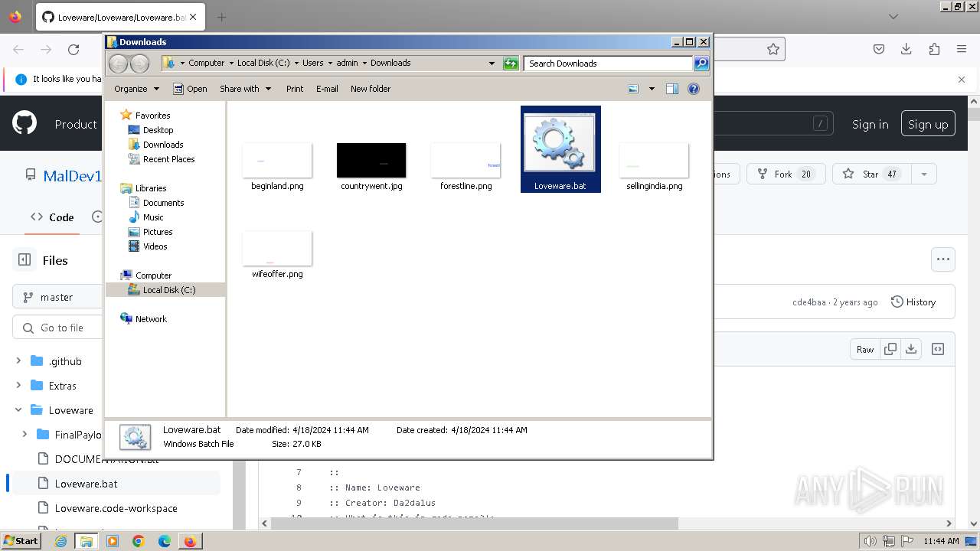Open the Share with dropdown
The height and width of the screenshot is (551, 980).
tap(245, 89)
